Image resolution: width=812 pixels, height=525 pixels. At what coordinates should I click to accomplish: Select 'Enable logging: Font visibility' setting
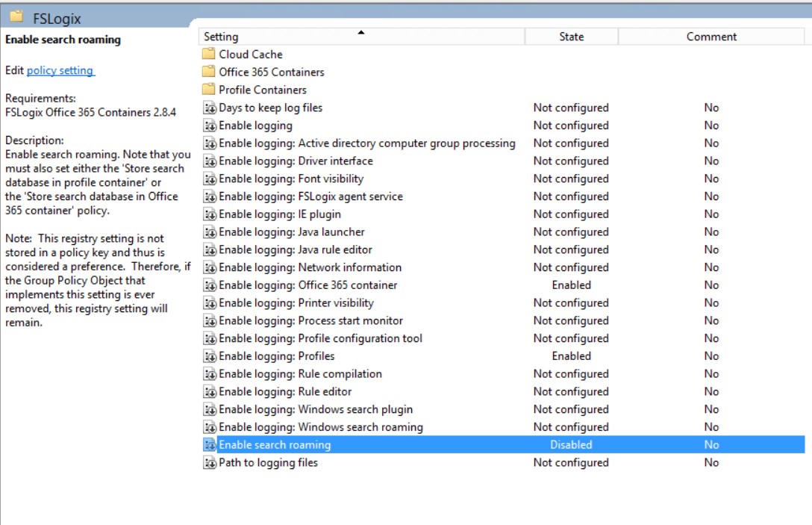(x=291, y=178)
